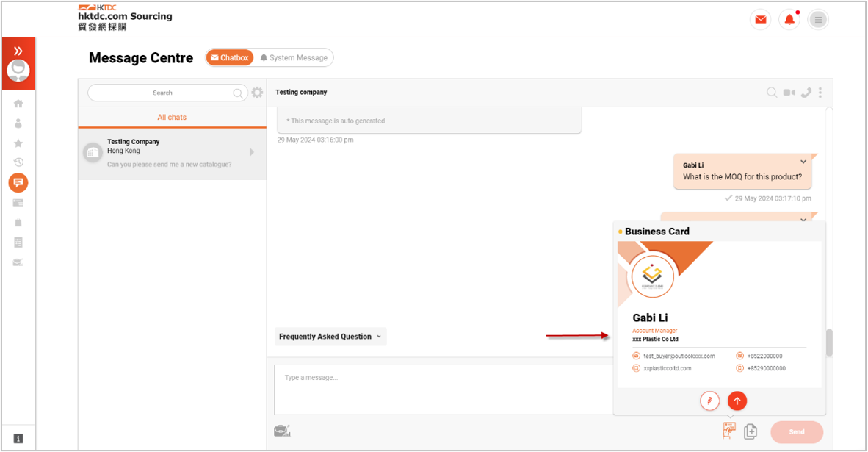Click the company logo on business card
The width and height of the screenshot is (868, 452).
[x=653, y=276]
